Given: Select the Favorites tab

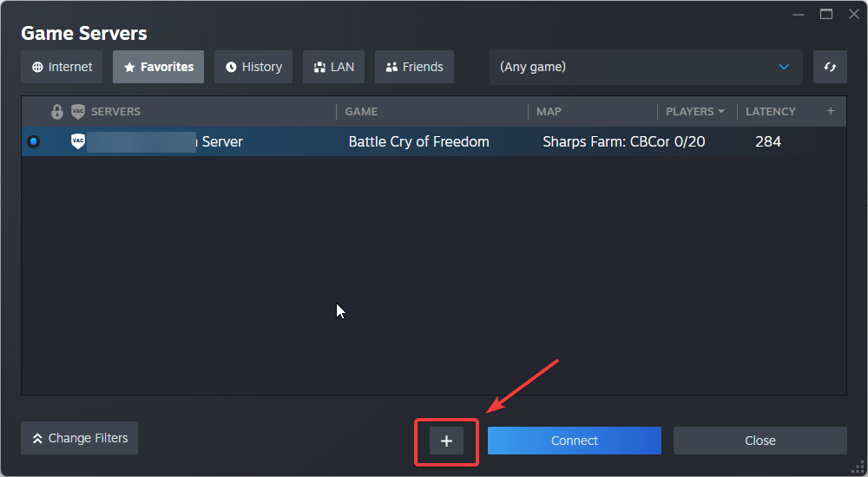Looking at the screenshot, I should pyautogui.click(x=158, y=67).
